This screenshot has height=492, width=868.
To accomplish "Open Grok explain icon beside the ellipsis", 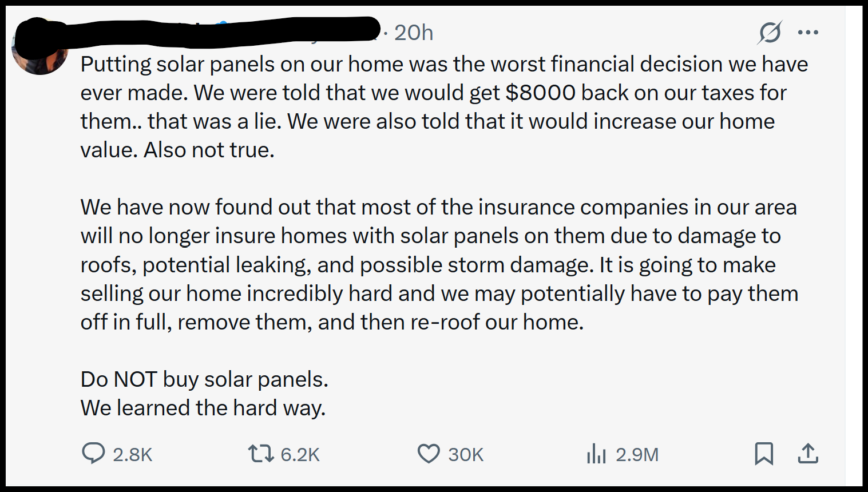I will 770,32.
